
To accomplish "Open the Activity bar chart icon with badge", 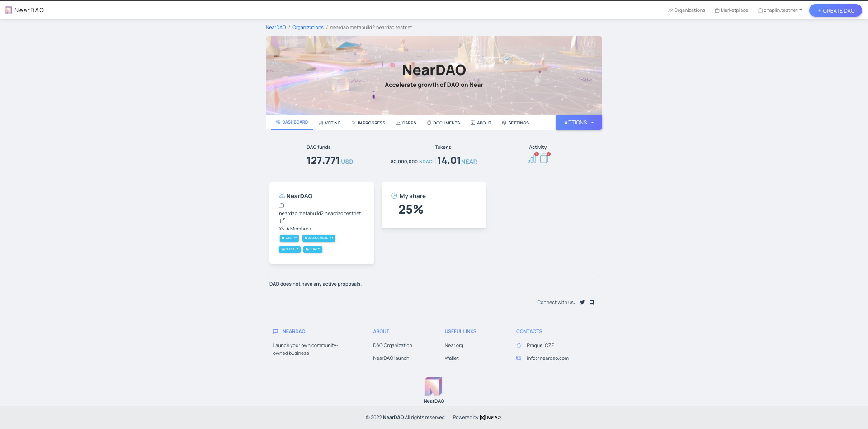I will coord(532,159).
